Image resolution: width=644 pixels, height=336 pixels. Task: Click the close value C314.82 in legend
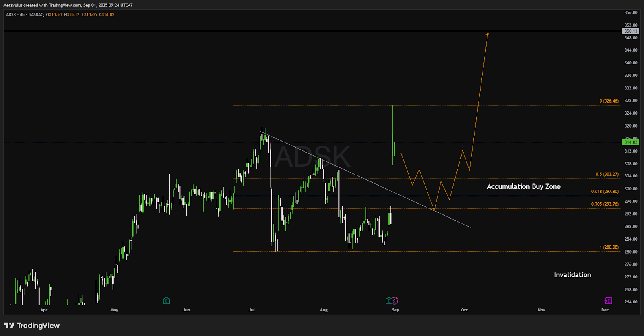[x=107, y=14]
